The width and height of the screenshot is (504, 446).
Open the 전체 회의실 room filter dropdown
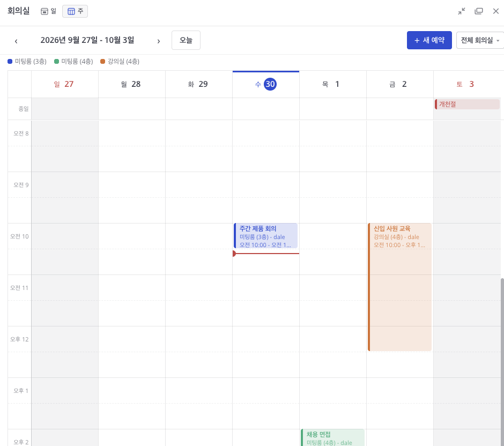pos(480,40)
